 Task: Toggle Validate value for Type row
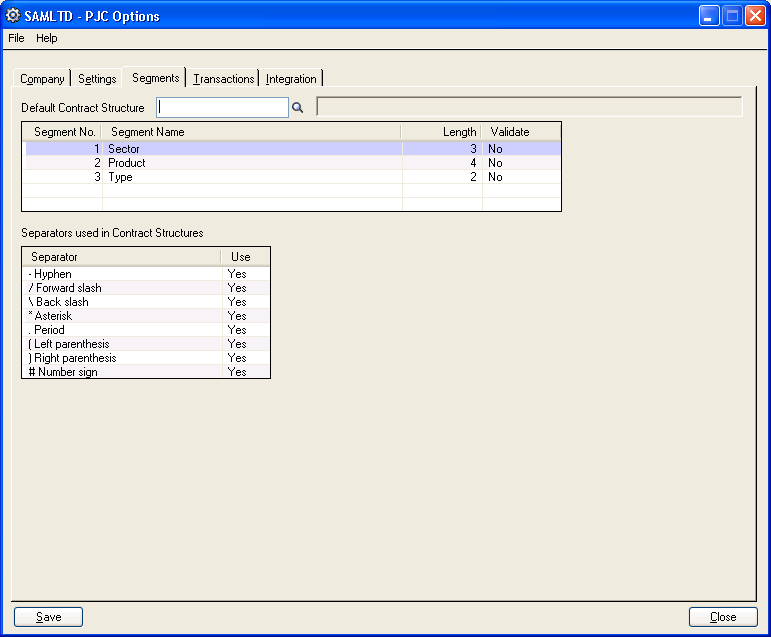[x=521, y=177]
